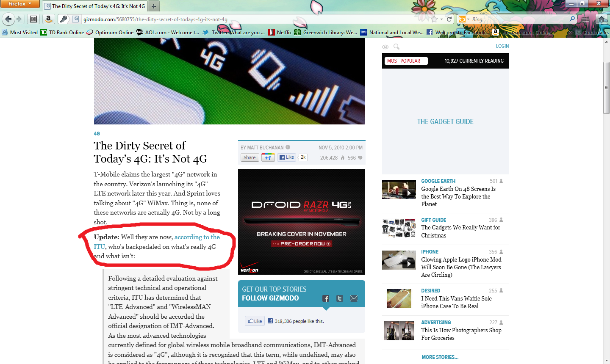Click the Google +1 button
This screenshot has height=364, width=610.
(268, 157)
